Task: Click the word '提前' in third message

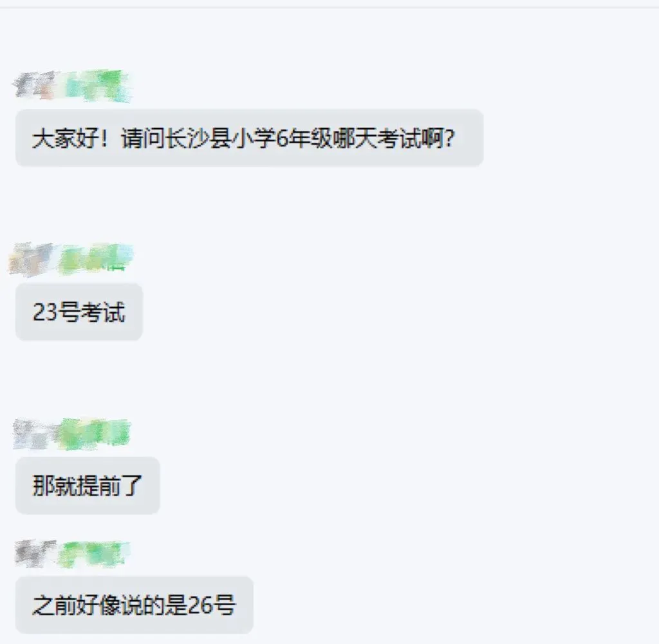Action: [98, 486]
